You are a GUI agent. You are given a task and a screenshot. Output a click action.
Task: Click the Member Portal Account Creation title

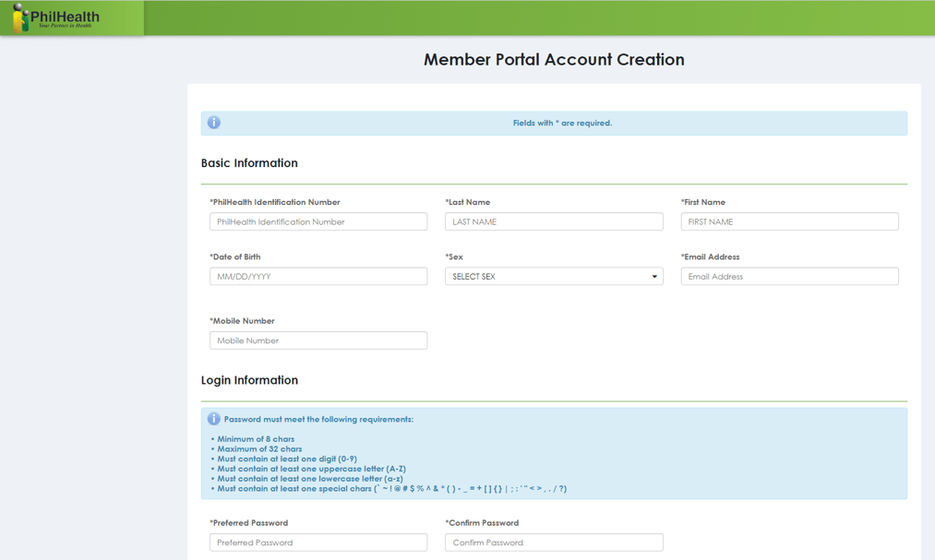point(554,60)
